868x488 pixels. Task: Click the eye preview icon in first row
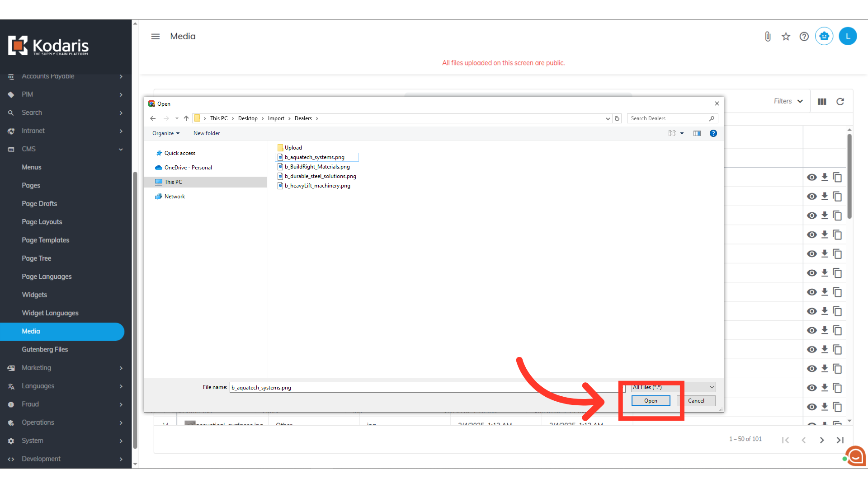(811, 177)
